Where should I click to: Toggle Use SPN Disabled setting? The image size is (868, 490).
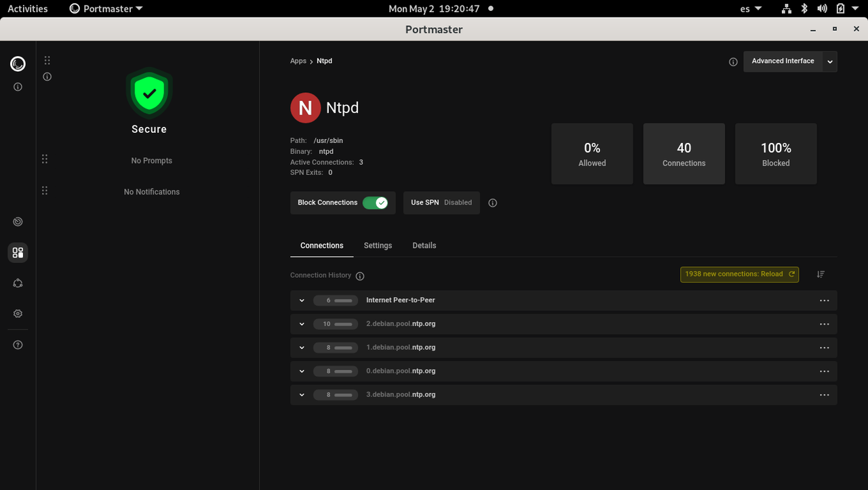tap(441, 203)
